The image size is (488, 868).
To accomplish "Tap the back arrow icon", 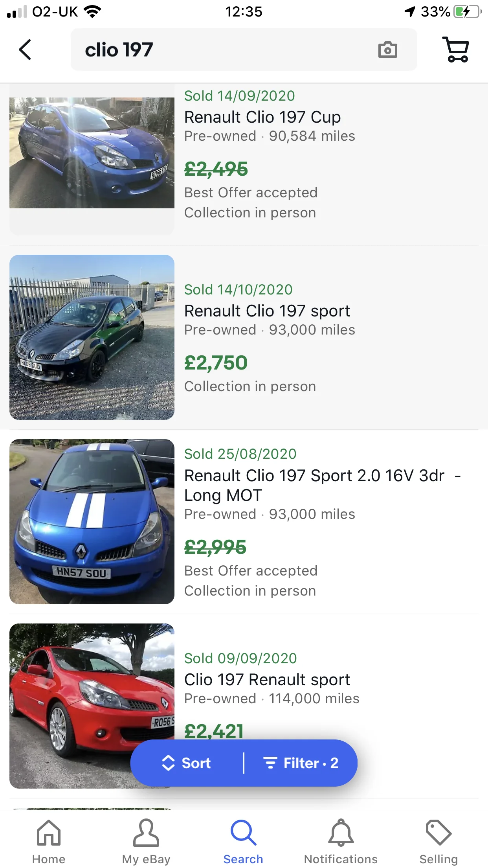I will coord(25,50).
